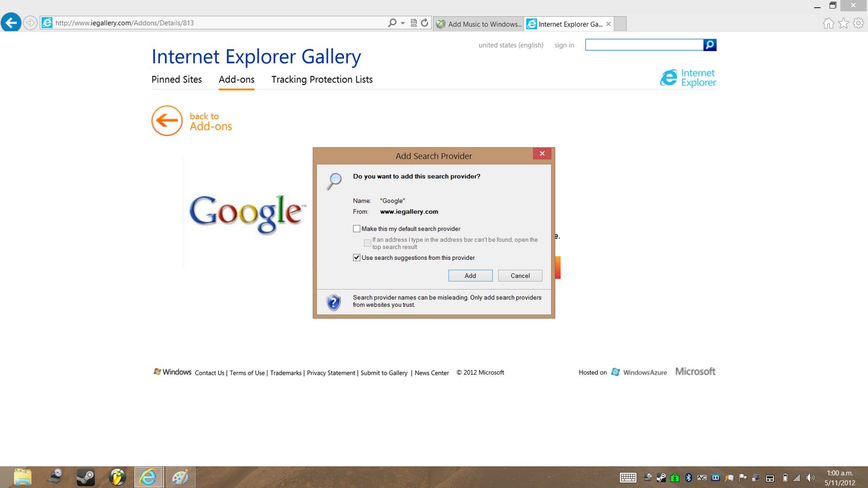Open the Privacy Statement link

(x=331, y=373)
